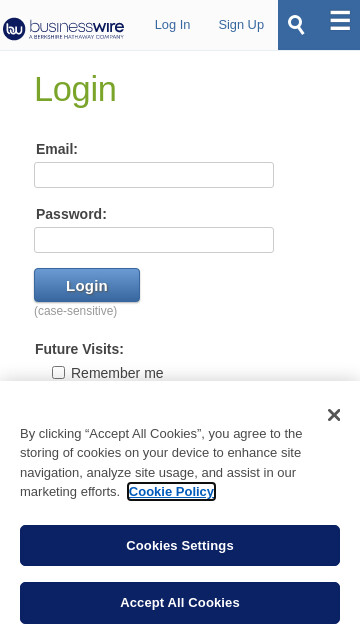This screenshot has width=360, height=640.
Task: Click the businesswire wordmark text
Action: pyautogui.click(x=77, y=27)
